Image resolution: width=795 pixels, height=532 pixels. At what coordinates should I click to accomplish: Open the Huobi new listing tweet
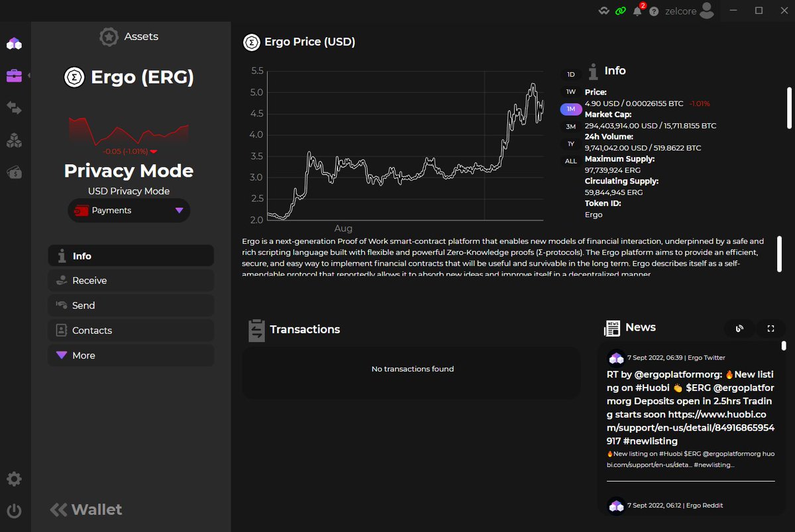coord(690,407)
